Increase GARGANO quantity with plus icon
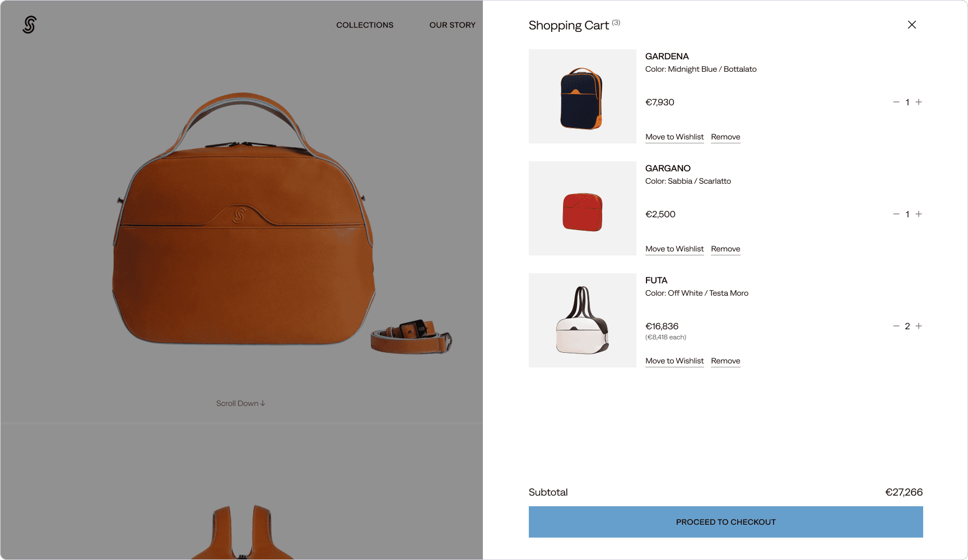This screenshot has width=968, height=560. pyautogui.click(x=919, y=214)
